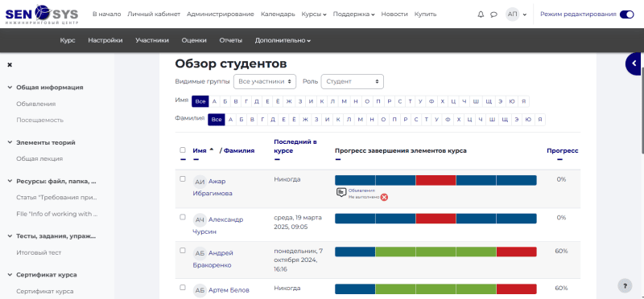Open the Настройки tab
The height and width of the screenshot is (299, 644).
coord(105,40)
